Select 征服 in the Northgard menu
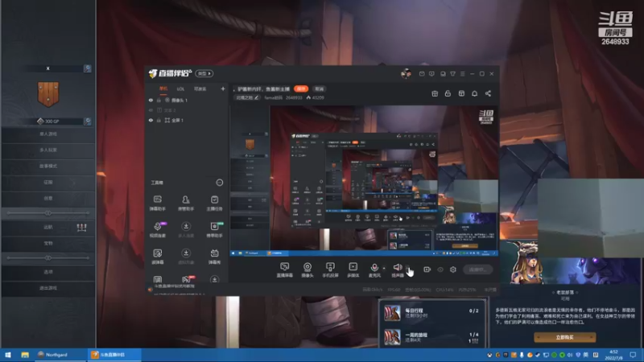The height and width of the screenshot is (362, 644). click(48, 182)
